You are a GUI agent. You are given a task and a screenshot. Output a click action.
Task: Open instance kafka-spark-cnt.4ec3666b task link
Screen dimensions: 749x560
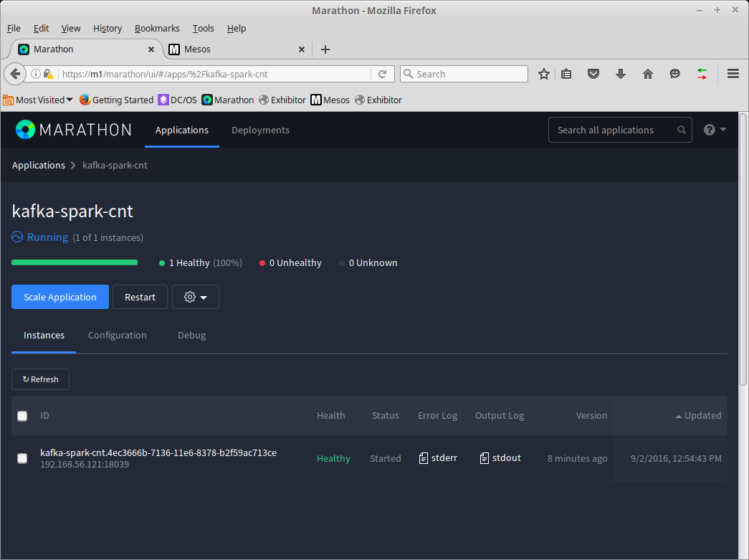click(158, 452)
